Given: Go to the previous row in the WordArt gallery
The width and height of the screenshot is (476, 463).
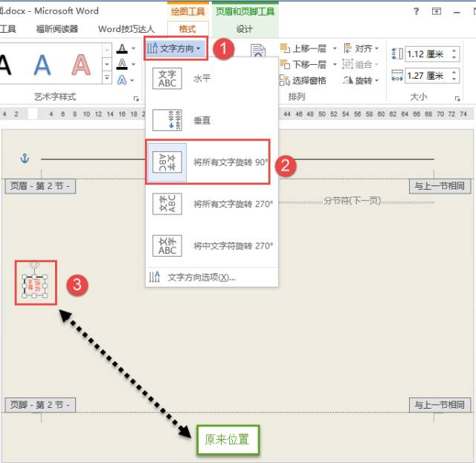Looking at the screenshot, I should tap(107, 50).
